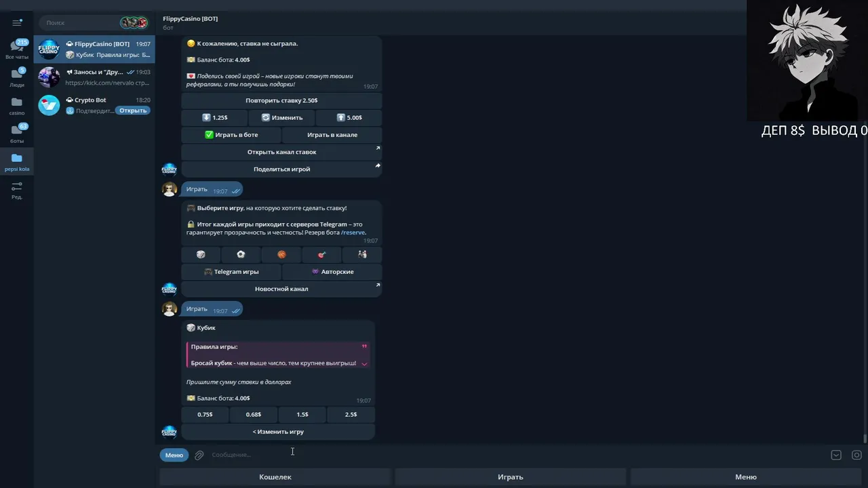This screenshot has width=868, height=488.
Task: Open the 'Заносы и Дру...' channel chat
Action: tap(94, 77)
